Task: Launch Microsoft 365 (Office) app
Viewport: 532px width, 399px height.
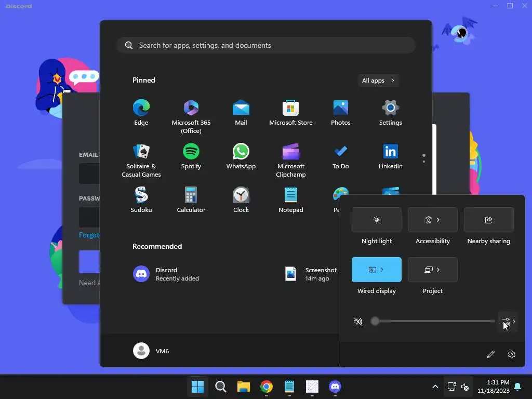Action: [x=191, y=116]
